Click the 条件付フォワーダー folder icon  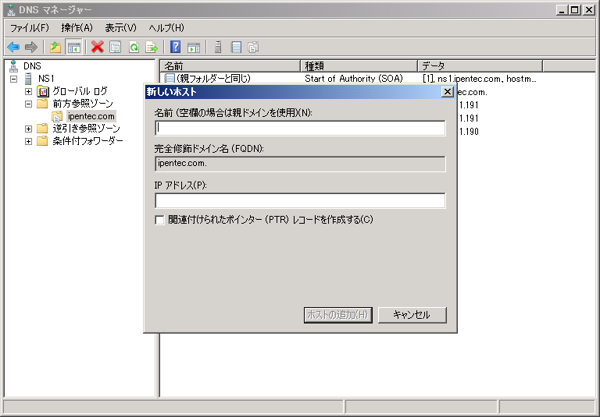point(42,141)
